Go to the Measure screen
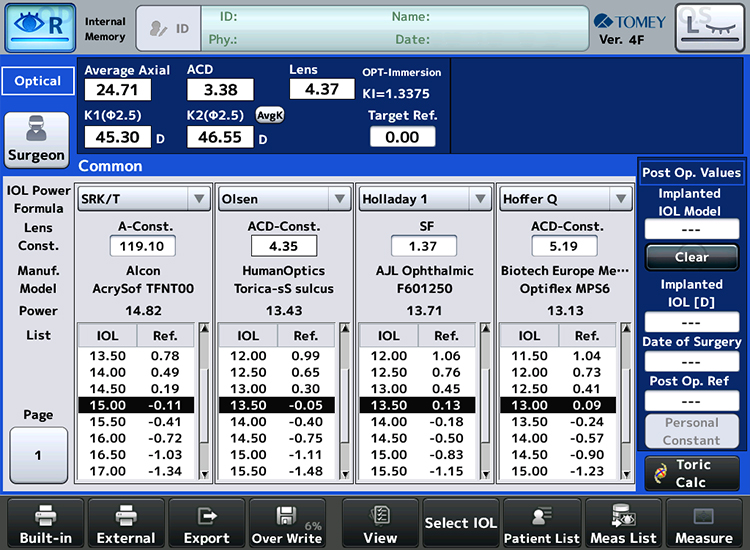The height and width of the screenshot is (550, 750). pyautogui.click(x=703, y=524)
